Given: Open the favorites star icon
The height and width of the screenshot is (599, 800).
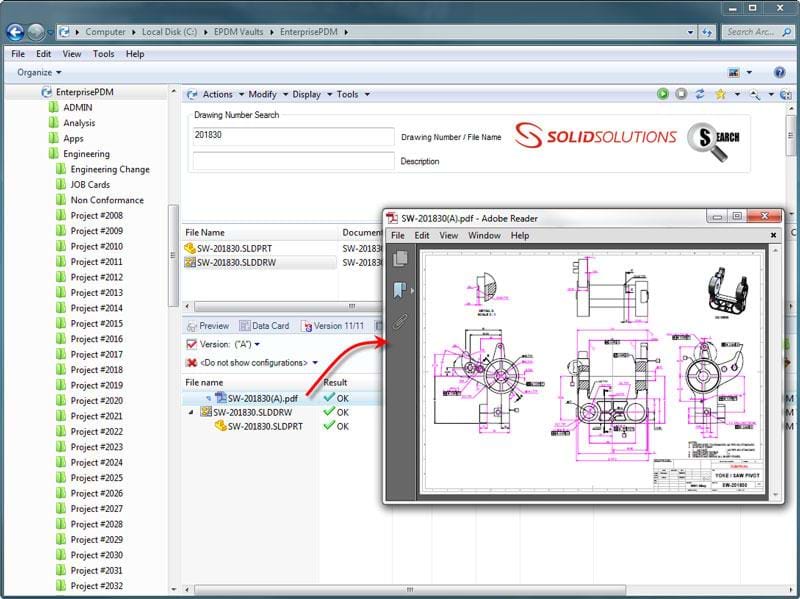Looking at the screenshot, I should [719, 94].
